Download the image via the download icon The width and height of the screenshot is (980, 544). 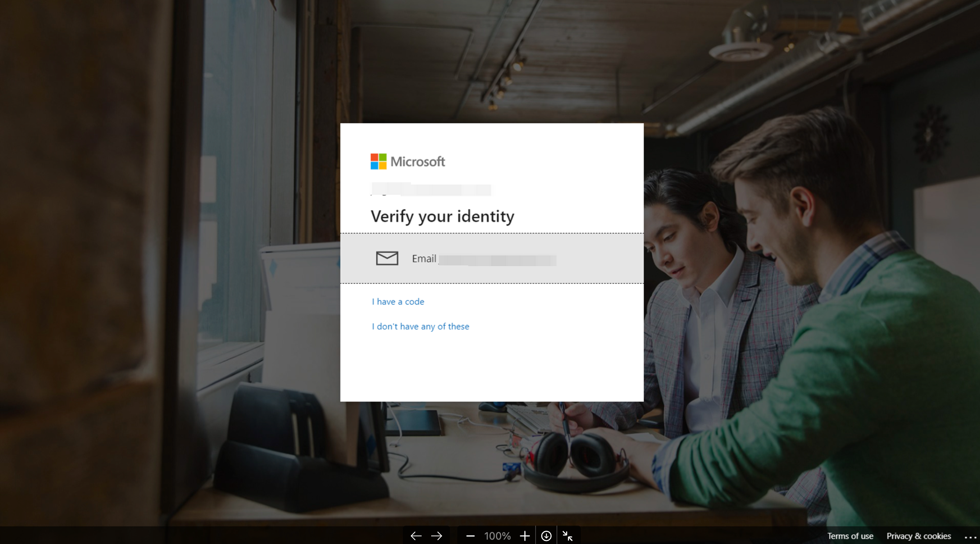click(x=546, y=536)
